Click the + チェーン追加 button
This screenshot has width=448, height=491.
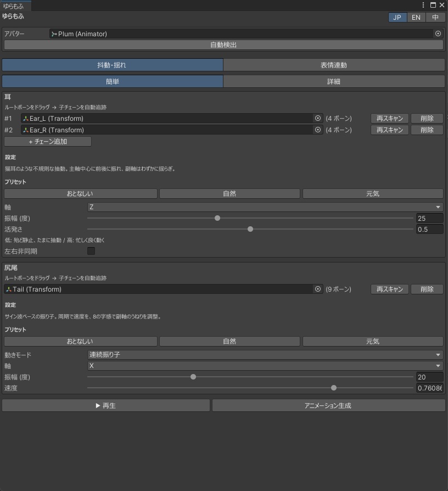[48, 142]
